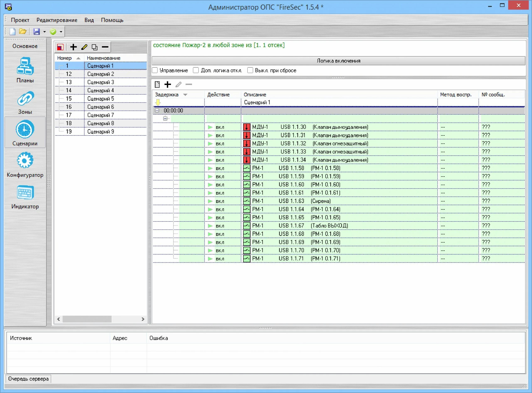This screenshot has width=532, height=393.
Task: Open the save button dropdown arrow
Action: tap(44, 32)
